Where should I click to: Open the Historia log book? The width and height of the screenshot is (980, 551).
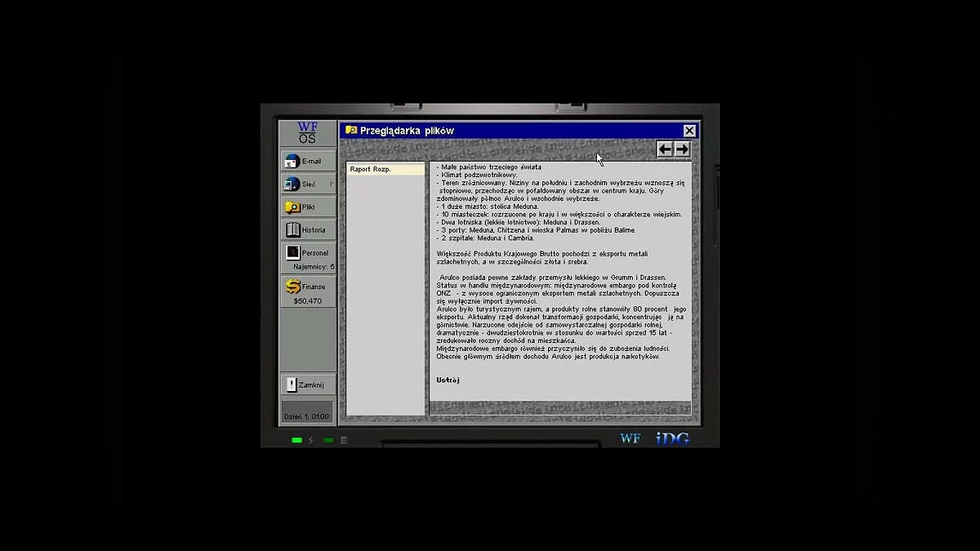click(307, 230)
